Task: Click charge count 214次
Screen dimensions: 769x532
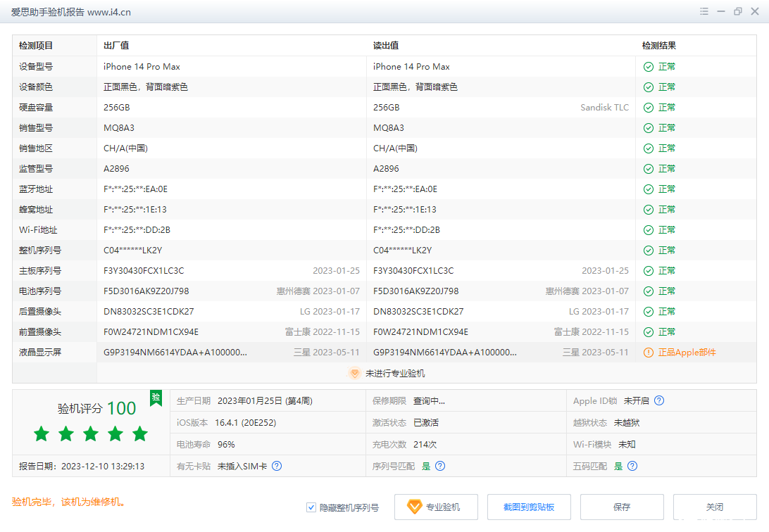Action: [425, 444]
